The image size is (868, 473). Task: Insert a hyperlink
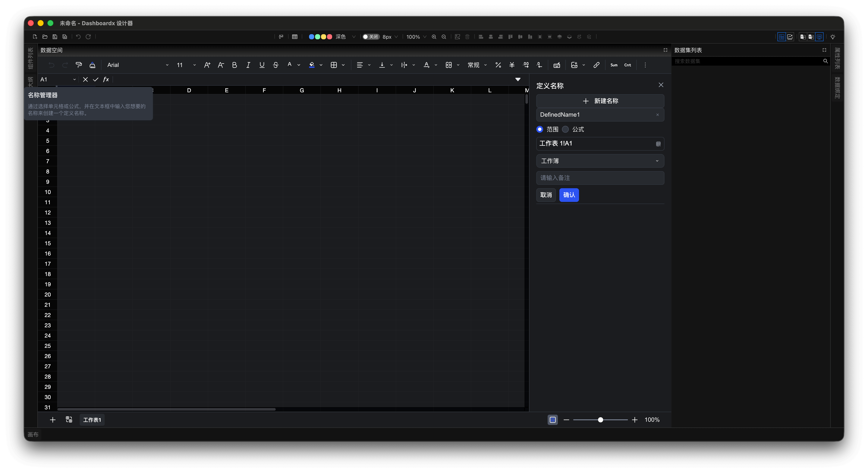pyautogui.click(x=596, y=65)
